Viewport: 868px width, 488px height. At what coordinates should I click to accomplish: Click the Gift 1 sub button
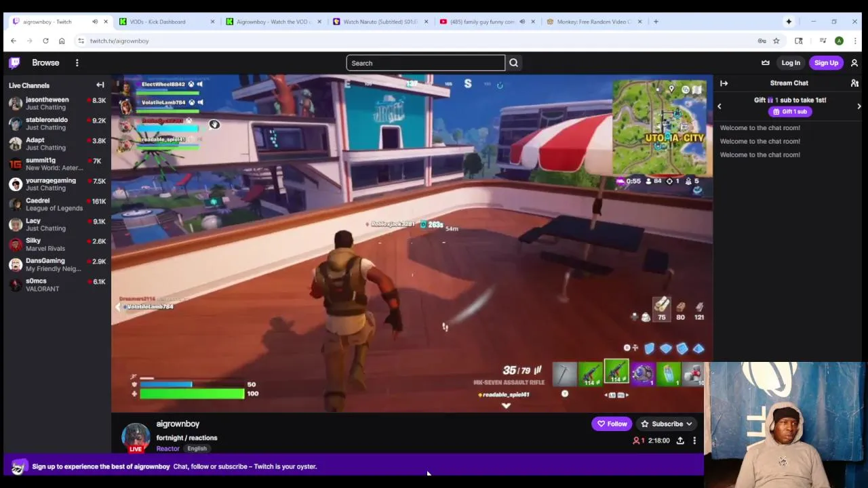pos(790,112)
